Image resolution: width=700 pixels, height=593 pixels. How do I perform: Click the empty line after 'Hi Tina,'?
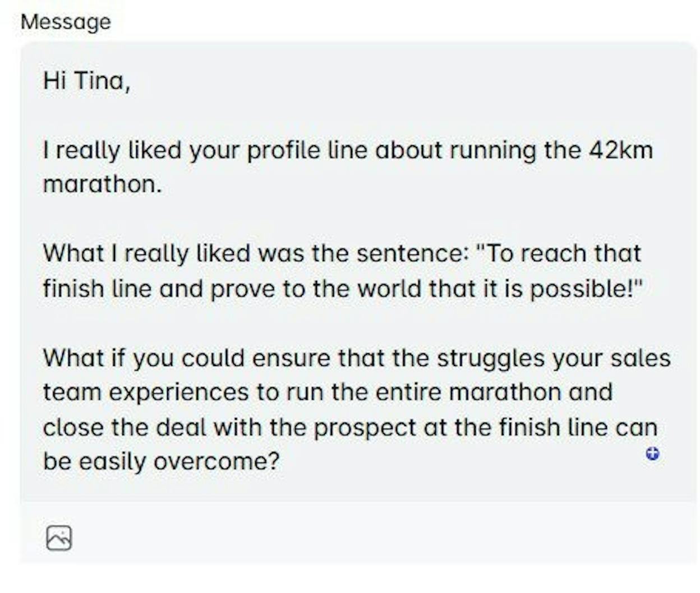pos(359,116)
